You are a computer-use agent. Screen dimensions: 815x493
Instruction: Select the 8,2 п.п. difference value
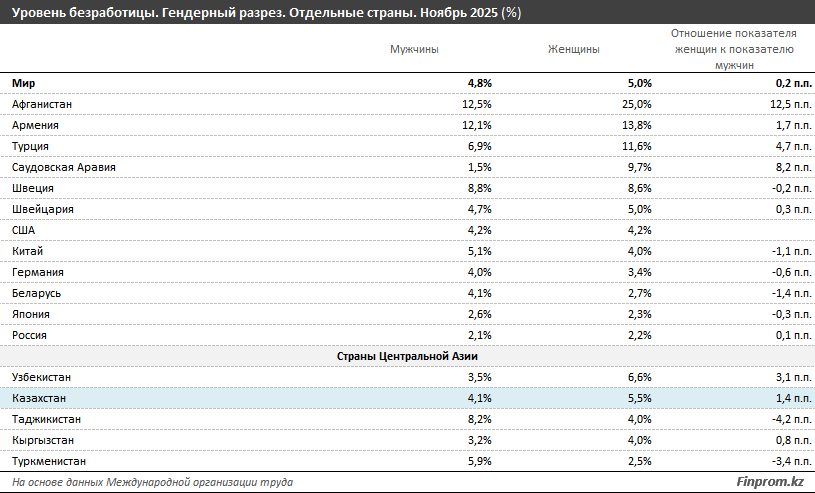coord(794,167)
